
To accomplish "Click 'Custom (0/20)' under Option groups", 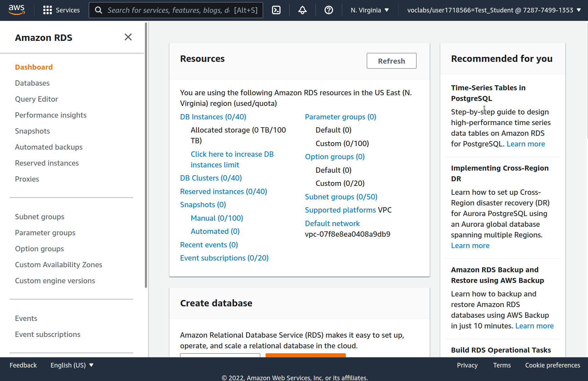I will [x=340, y=183].
